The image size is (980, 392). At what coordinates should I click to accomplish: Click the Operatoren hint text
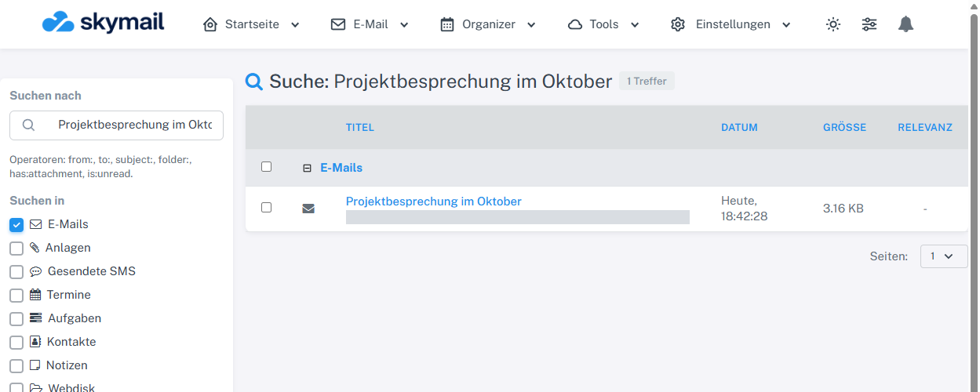100,166
